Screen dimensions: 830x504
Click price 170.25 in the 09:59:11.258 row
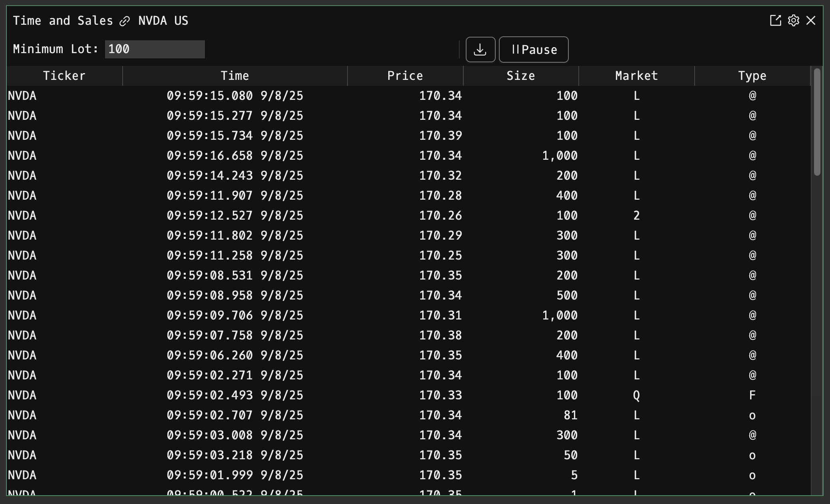(441, 256)
